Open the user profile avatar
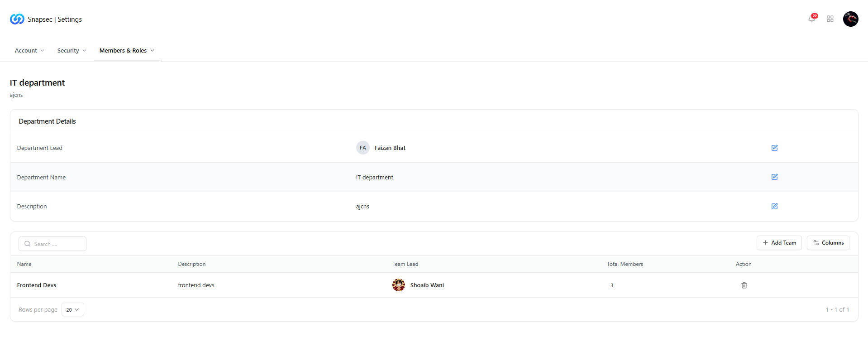This screenshot has width=868, height=342. [850, 19]
